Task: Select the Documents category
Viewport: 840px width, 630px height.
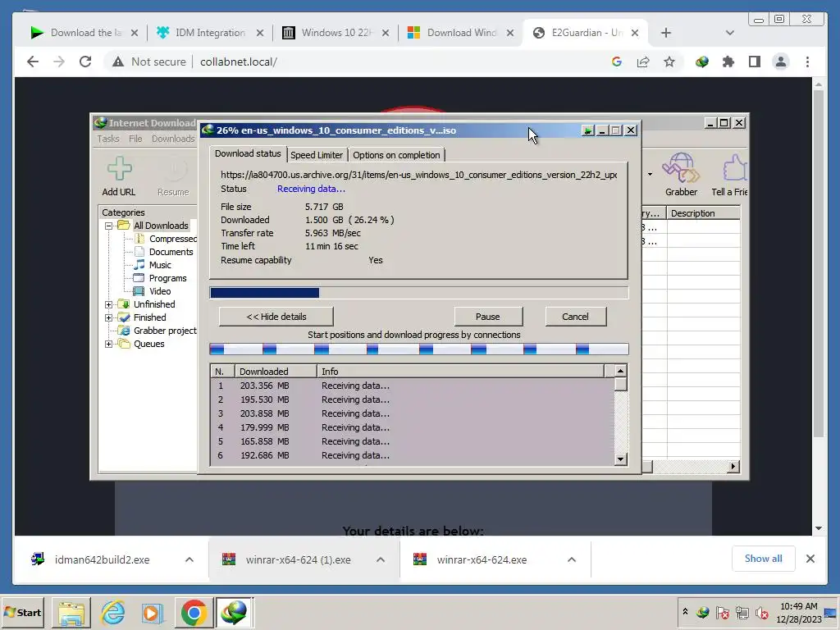Action: click(164, 252)
